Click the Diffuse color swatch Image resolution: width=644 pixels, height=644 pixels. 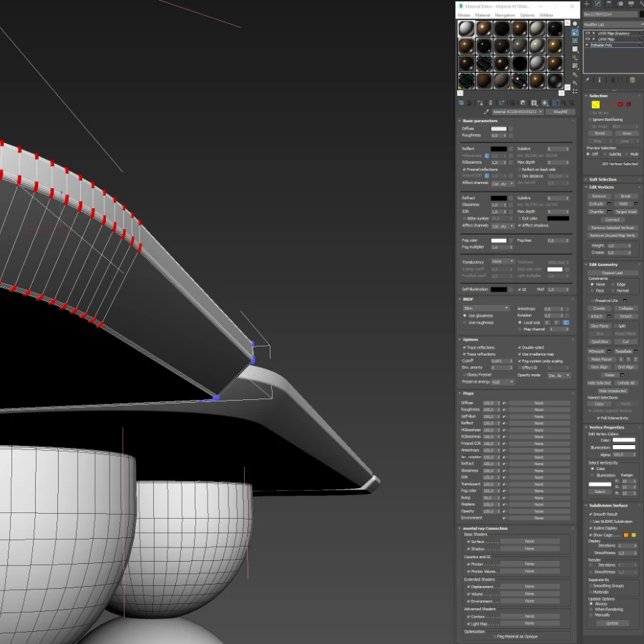tap(499, 129)
